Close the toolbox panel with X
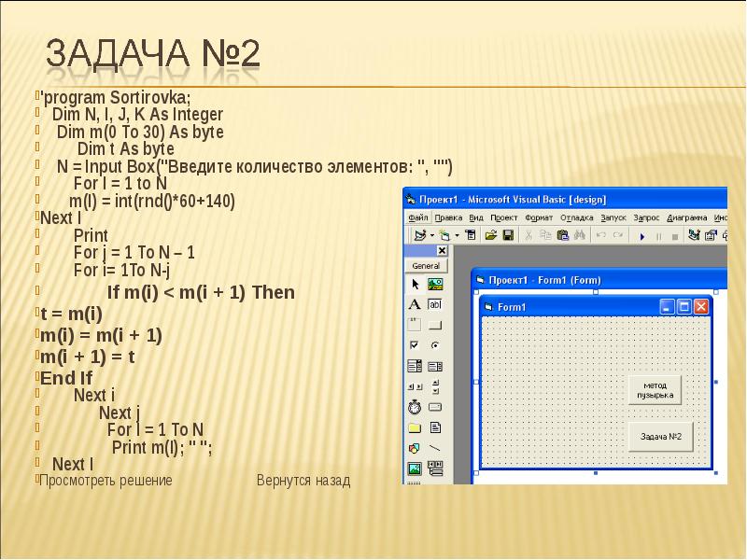The height and width of the screenshot is (560, 747). click(x=443, y=251)
